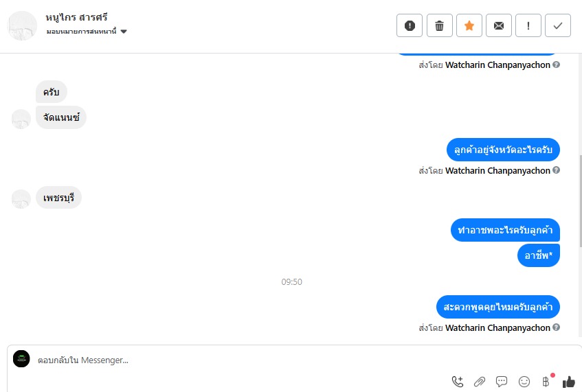Click the Messenger reply text field

tap(241, 360)
